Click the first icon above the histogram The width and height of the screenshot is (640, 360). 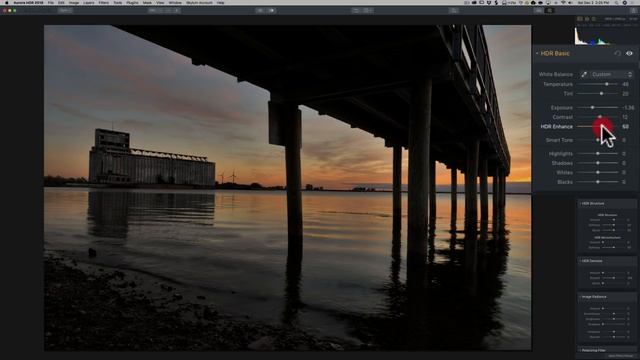[x=580, y=19]
